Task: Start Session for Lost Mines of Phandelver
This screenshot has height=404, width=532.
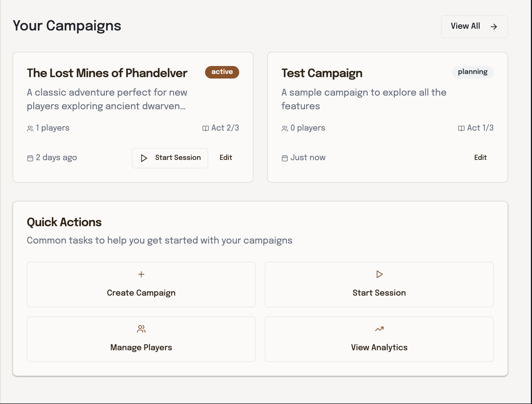Action: [170, 158]
